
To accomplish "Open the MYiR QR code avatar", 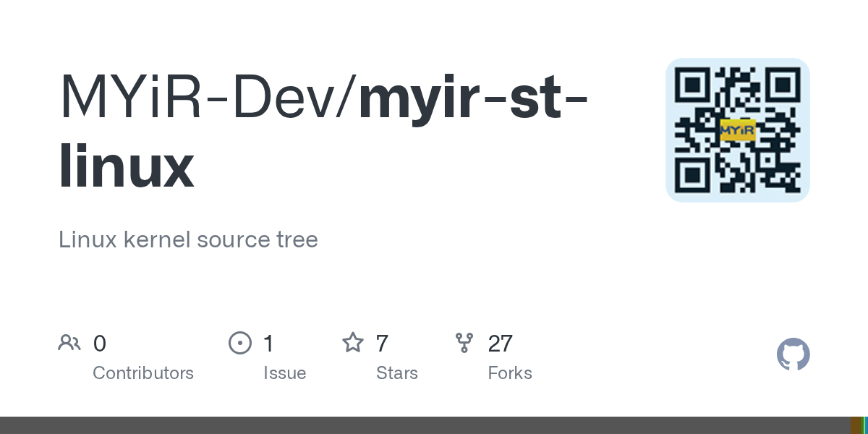I will (737, 129).
